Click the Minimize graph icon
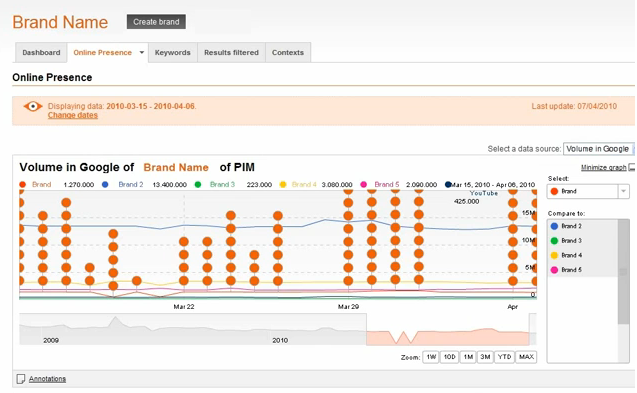The height and width of the screenshot is (393, 637). [x=632, y=167]
